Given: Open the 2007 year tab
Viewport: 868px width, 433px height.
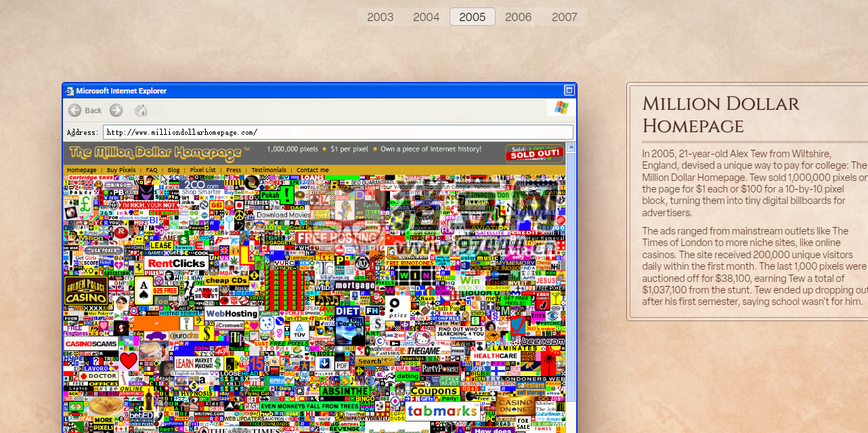Looking at the screenshot, I should tap(564, 17).
